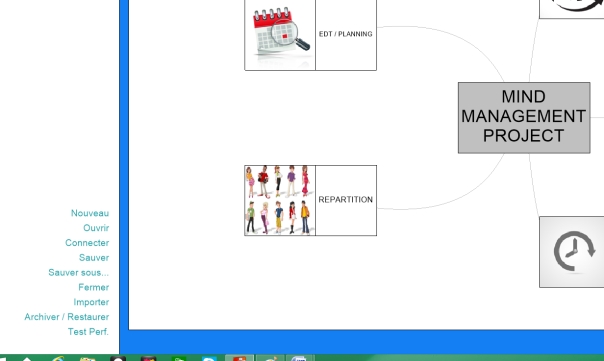Open Archiver / Restaurer

coord(67,317)
